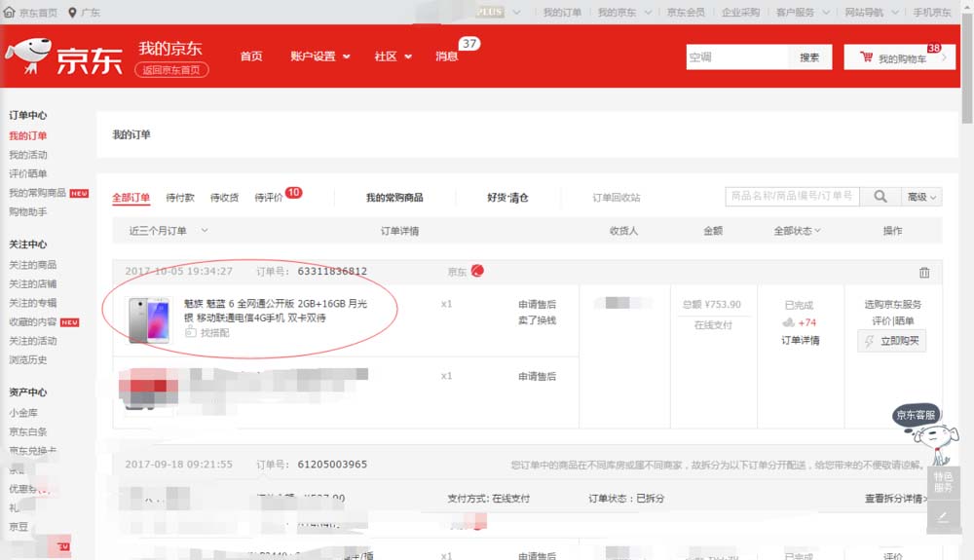The width and height of the screenshot is (974, 560).
Task: Open 订单回收站 link
Action: click(616, 198)
